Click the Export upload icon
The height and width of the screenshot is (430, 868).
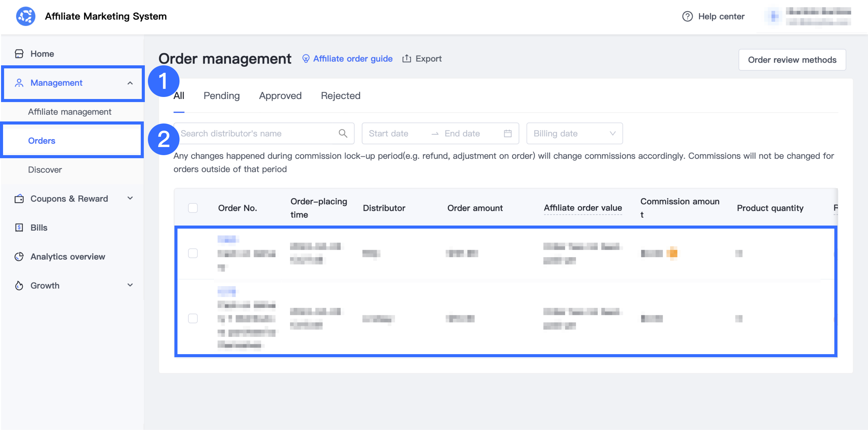407,59
